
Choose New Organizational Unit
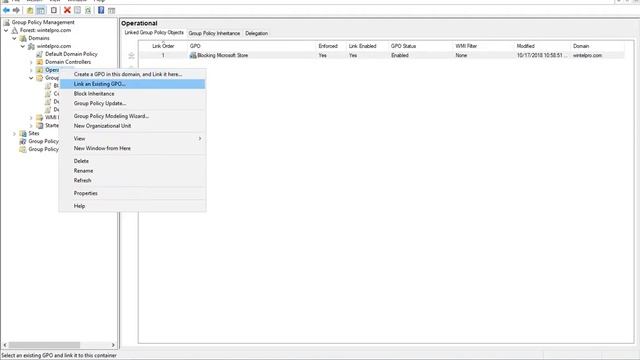click(133, 126)
